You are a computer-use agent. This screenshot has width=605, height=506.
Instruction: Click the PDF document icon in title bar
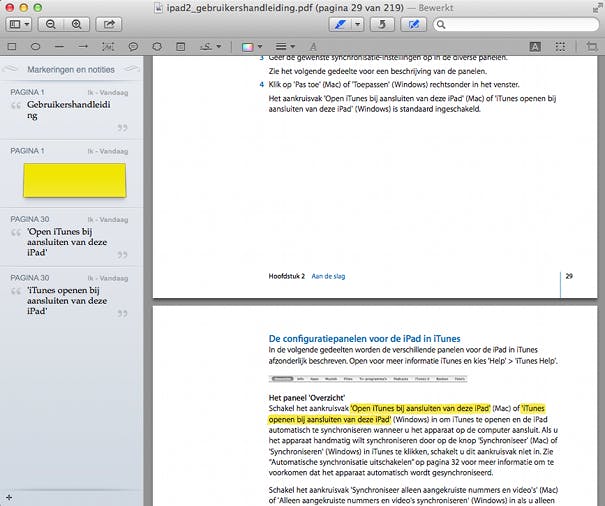pyautogui.click(x=158, y=8)
